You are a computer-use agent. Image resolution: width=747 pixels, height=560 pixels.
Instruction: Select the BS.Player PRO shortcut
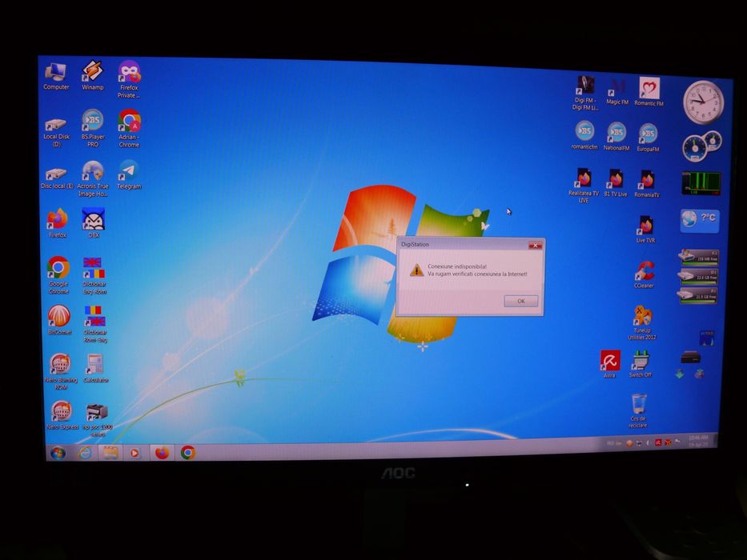point(92,129)
